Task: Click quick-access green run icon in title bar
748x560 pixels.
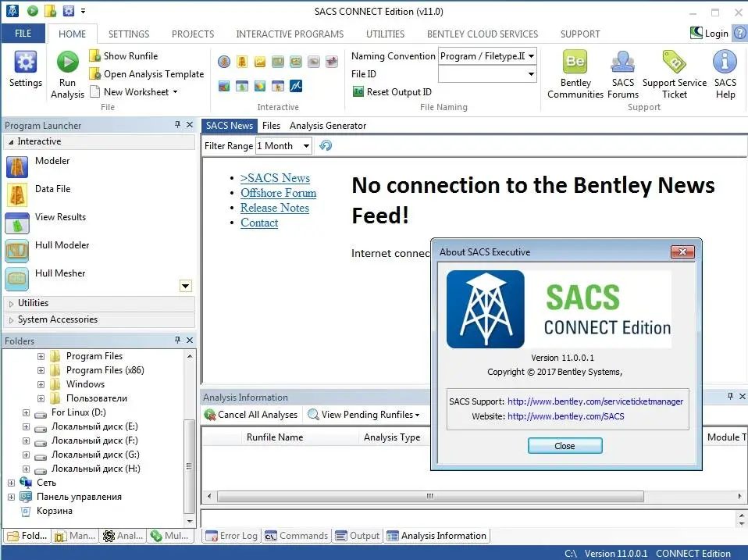Action: click(x=33, y=10)
